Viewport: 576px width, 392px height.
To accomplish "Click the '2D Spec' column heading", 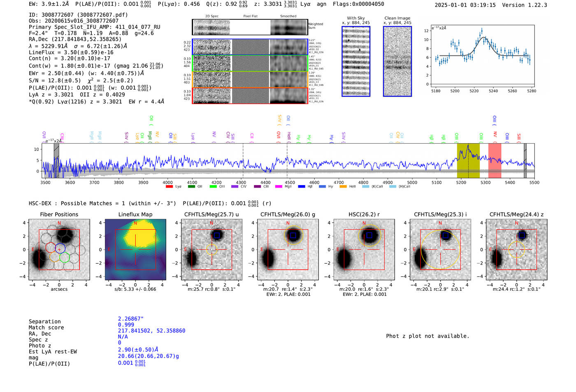I will coord(212,16).
